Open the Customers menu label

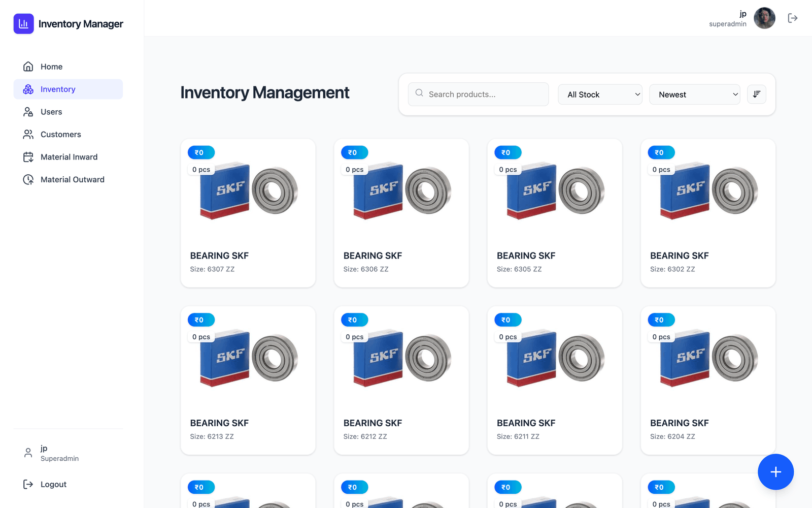[61, 134]
